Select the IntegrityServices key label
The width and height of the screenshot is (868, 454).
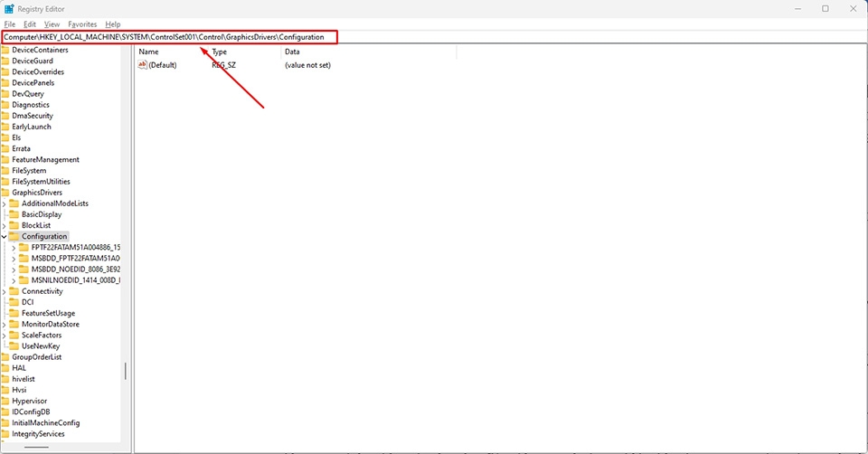click(38, 434)
